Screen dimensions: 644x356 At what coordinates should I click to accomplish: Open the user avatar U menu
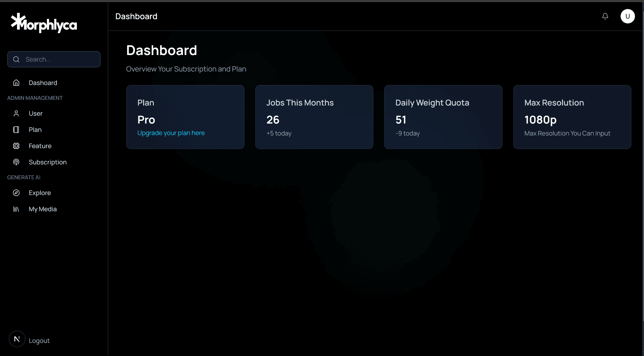click(x=627, y=16)
